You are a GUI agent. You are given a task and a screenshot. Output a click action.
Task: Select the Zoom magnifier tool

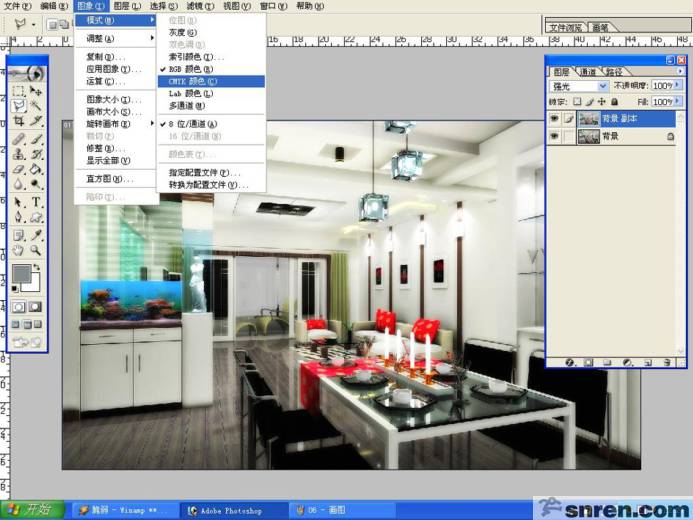click(36, 251)
